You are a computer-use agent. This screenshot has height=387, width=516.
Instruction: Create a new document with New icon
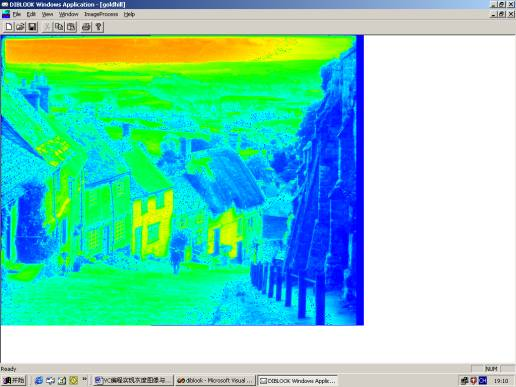click(x=9, y=27)
